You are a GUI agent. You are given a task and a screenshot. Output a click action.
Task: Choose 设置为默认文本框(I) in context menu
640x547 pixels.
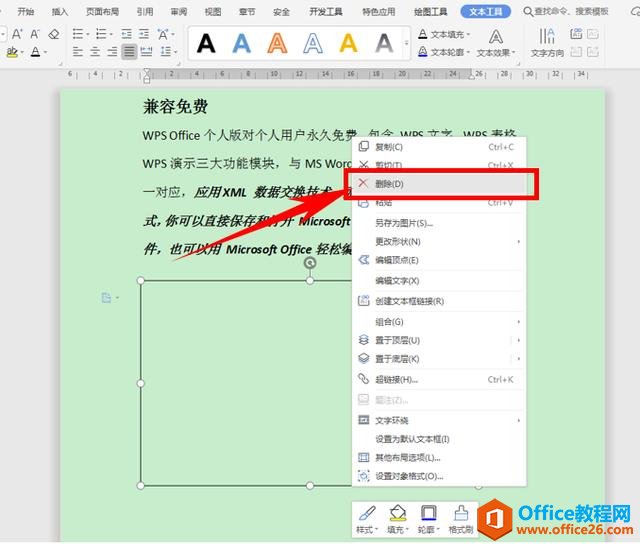[439, 439]
